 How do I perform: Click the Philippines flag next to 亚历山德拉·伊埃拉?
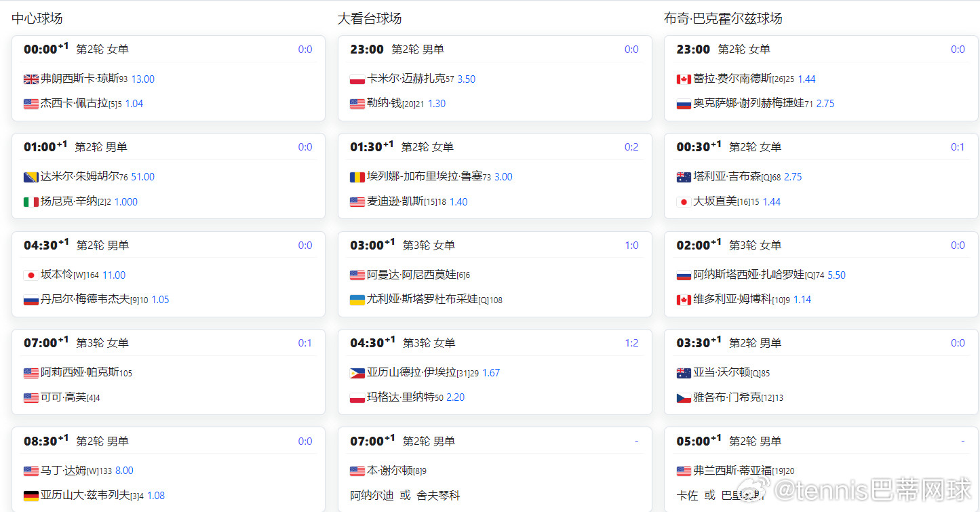tap(357, 372)
